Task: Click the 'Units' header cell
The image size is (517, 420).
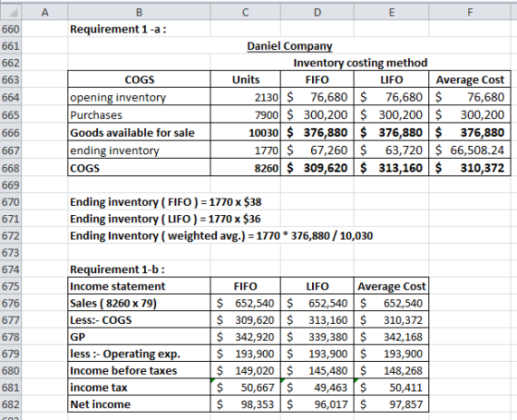Action: pyautogui.click(x=246, y=79)
